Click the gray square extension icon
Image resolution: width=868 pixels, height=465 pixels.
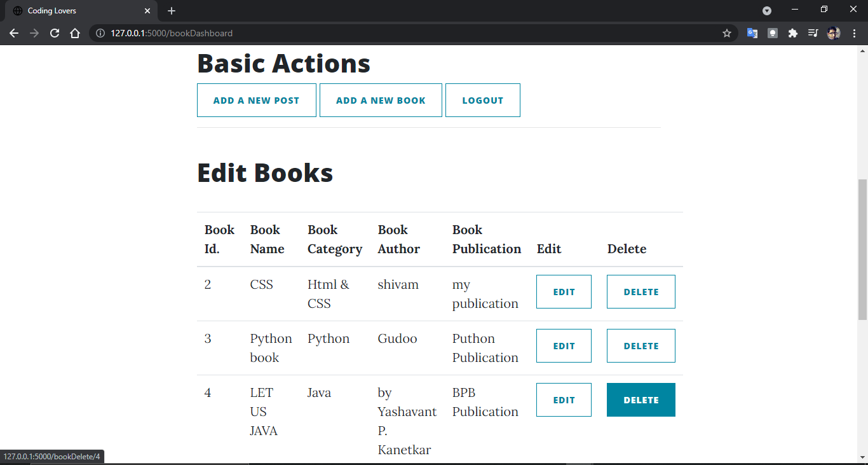[x=773, y=33]
